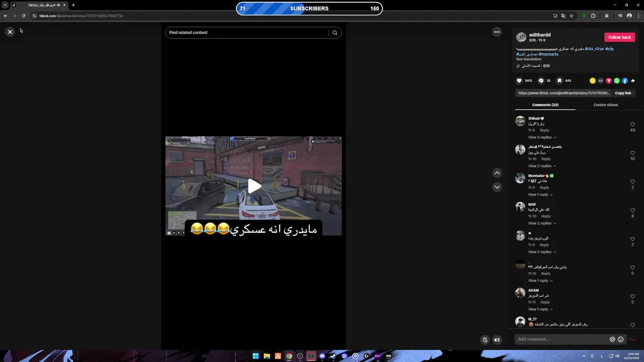Screen dimensions: 644x362
Task: Open Windows Start menu
Action: [x=256, y=356]
